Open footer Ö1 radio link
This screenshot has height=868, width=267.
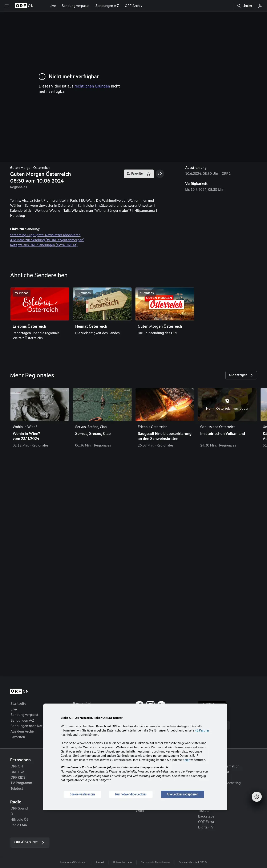click(12, 814)
